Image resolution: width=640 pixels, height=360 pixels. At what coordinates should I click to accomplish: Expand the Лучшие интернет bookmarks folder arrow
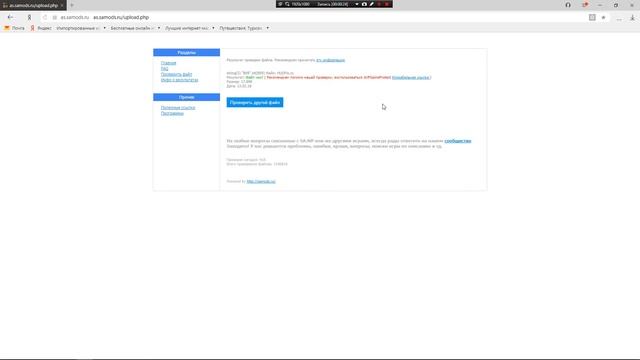213,28
